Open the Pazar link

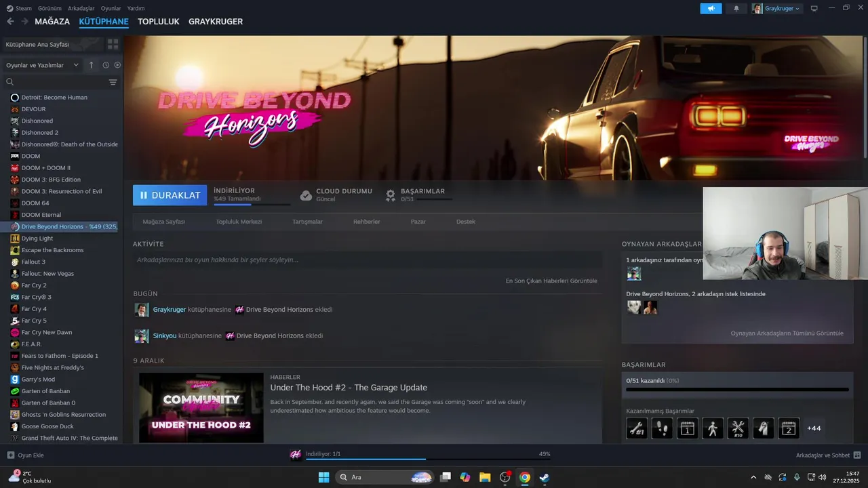pos(418,222)
